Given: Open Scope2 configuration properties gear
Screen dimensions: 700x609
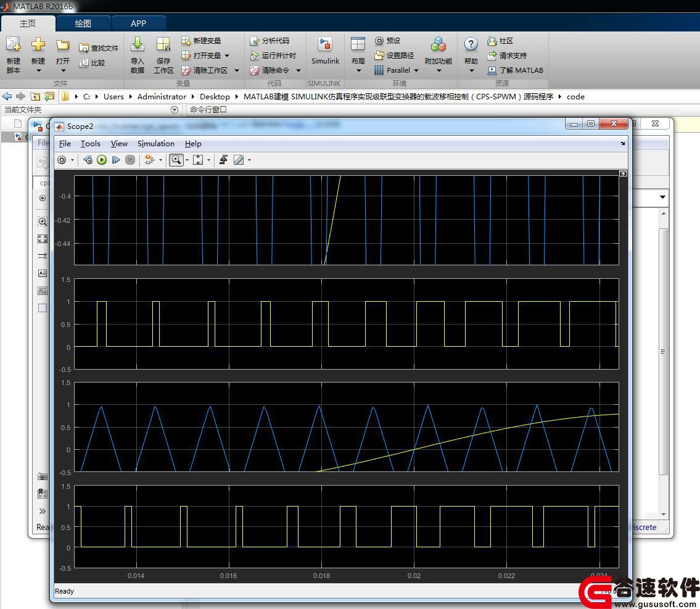Looking at the screenshot, I should (x=62, y=160).
